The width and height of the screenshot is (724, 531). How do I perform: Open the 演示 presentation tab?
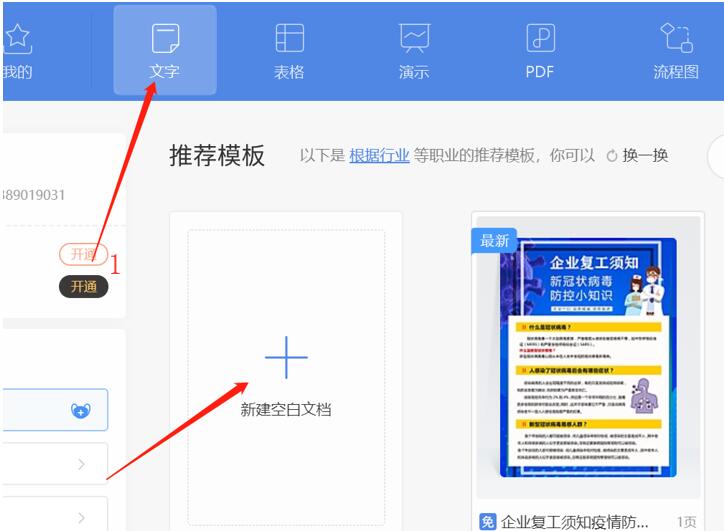coord(414,51)
